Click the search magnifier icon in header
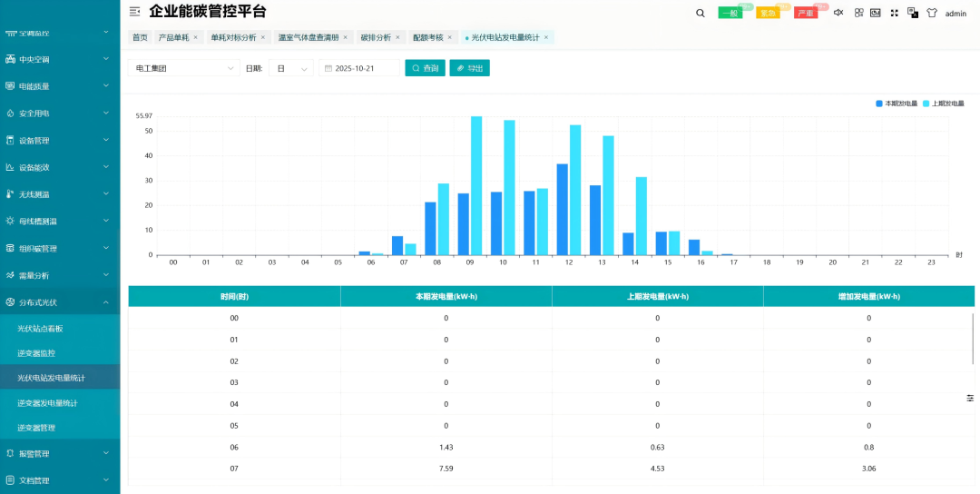Viewport: 980px width, 494px height. [700, 13]
